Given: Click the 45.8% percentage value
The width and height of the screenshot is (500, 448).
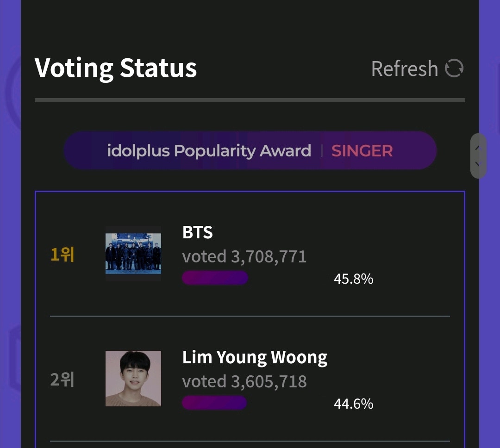Looking at the screenshot, I should coord(353,279).
